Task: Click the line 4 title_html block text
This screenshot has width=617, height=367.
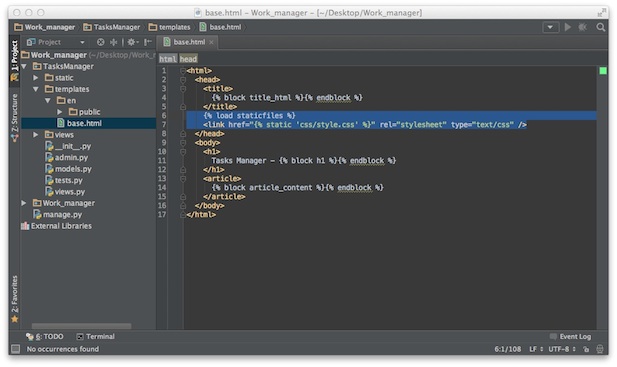Action: point(287,98)
